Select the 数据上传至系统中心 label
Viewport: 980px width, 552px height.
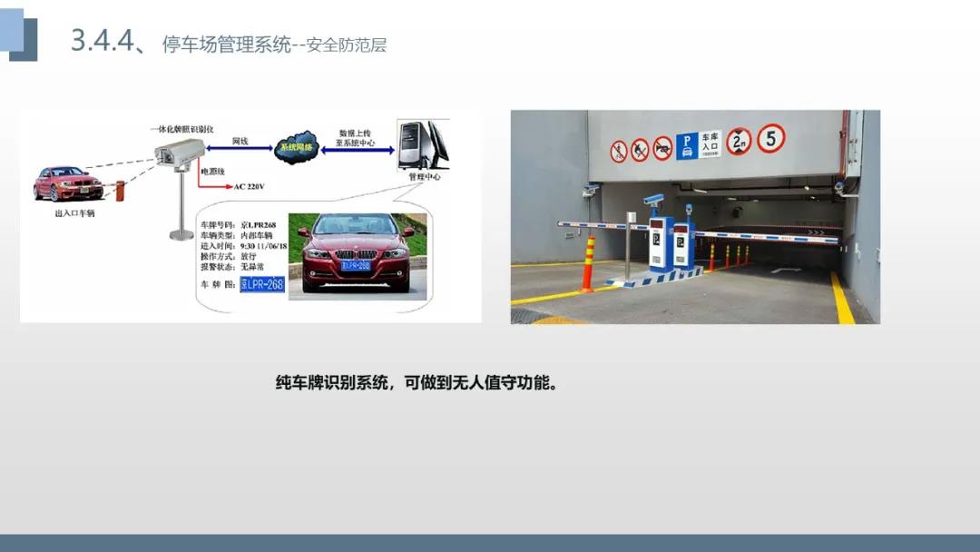(x=355, y=138)
